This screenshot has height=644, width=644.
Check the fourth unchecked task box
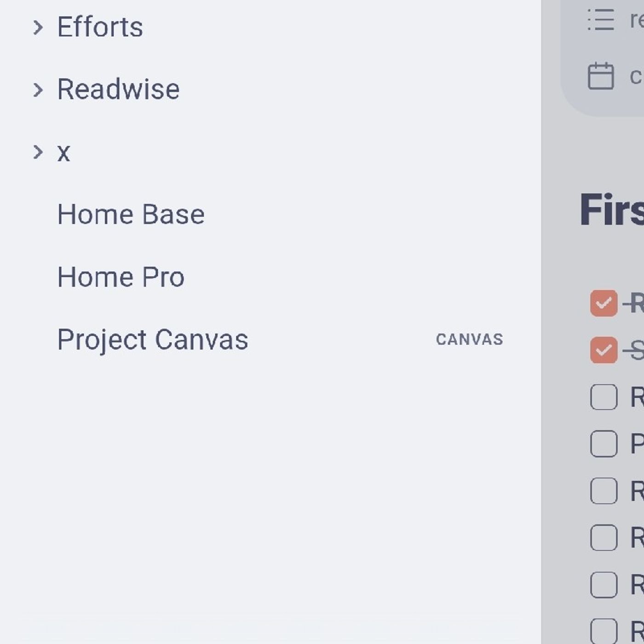pos(604,538)
